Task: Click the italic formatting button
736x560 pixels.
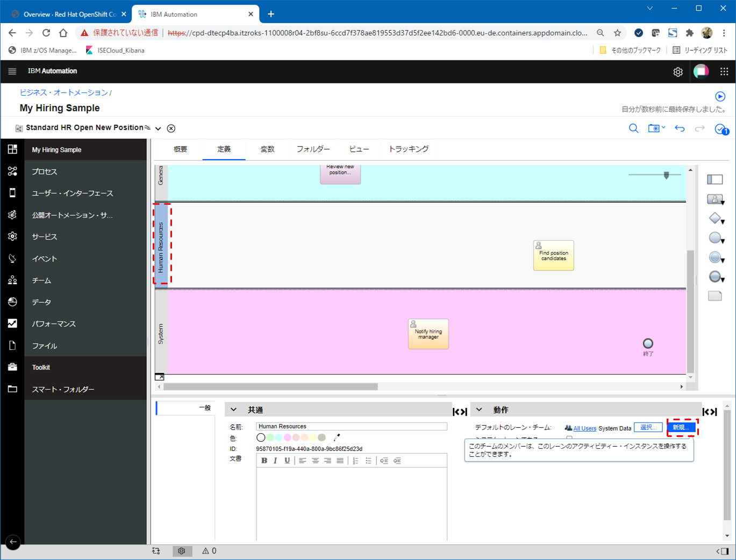Action: pos(275,461)
